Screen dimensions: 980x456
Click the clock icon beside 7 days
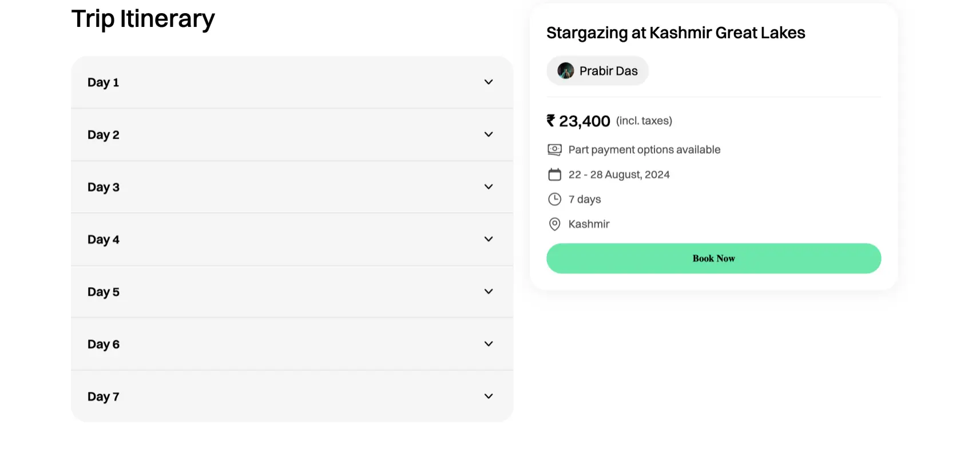point(554,199)
